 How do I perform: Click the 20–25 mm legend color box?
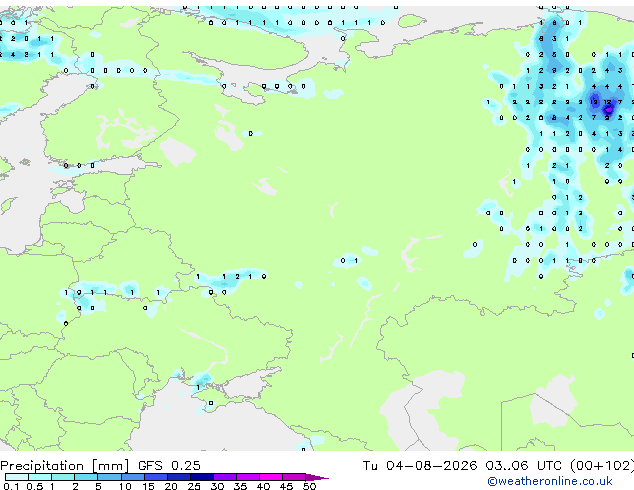click(178, 477)
